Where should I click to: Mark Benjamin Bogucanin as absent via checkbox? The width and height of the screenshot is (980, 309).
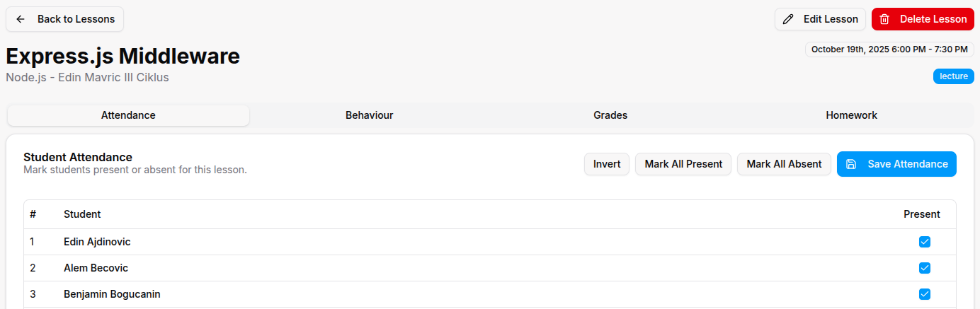tap(924, 294)
